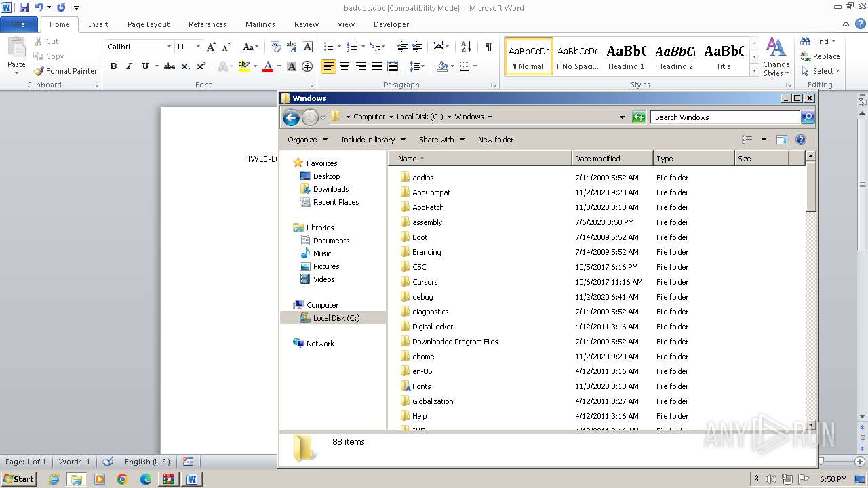868x488 pixels.
Task: Click the Start button
Action: (x=18, y=479)
